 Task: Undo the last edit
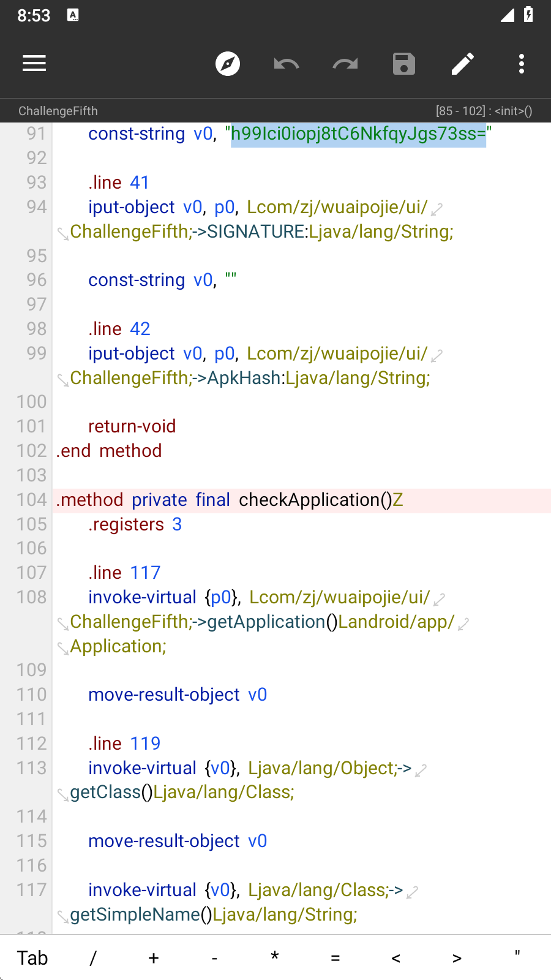point(287,64)
